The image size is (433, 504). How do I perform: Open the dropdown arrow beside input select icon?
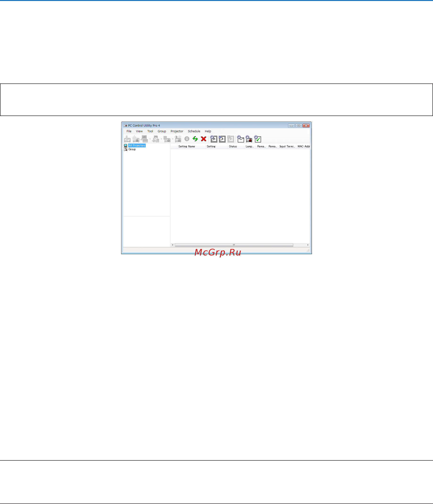tap(150, 139)
